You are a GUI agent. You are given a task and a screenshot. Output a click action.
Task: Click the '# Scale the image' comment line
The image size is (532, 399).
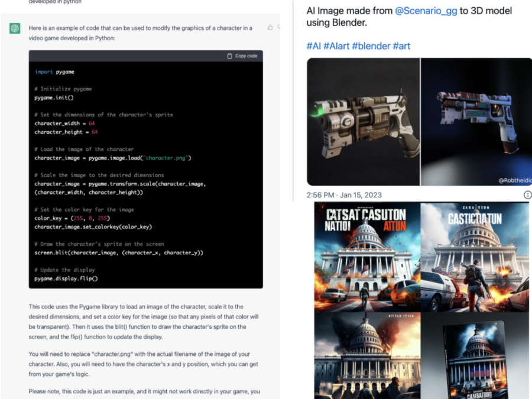99,175
